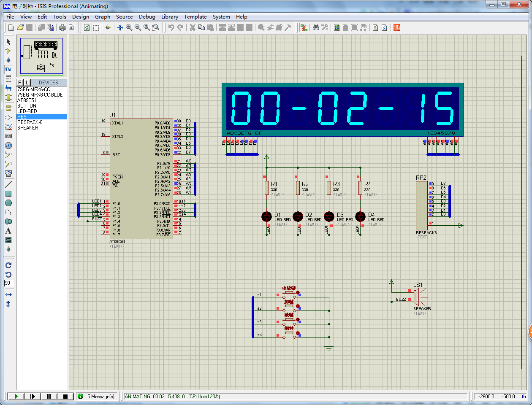Rotate anti-clockwise
The height and width of the screenshot is (405, 532).
[x=8, y=274]
